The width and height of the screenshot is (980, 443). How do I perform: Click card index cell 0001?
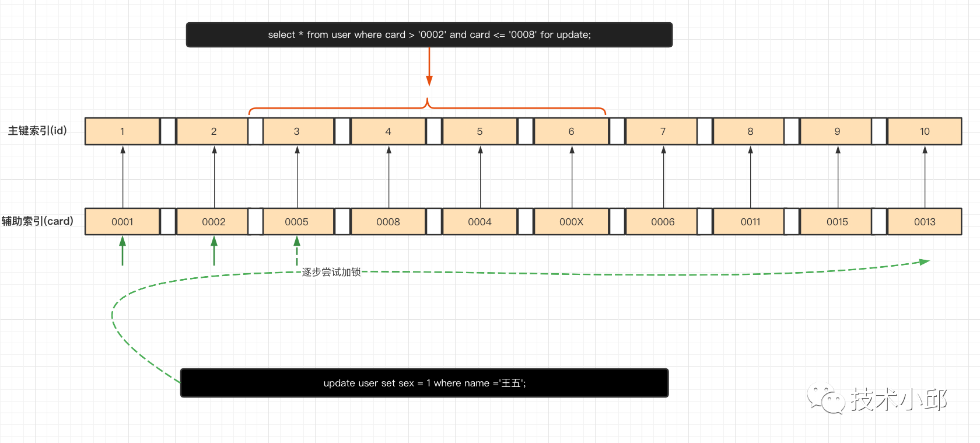click(x=123, y=222)
